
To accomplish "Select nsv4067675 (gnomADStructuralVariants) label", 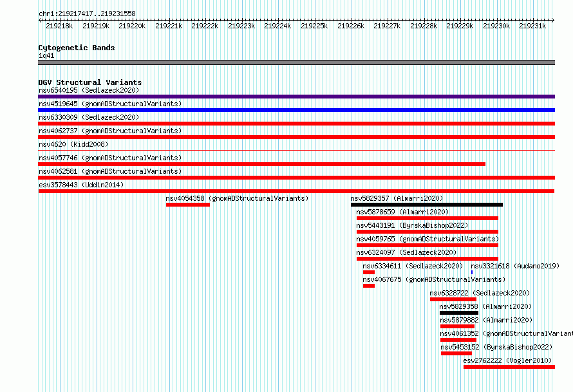I will pos(434,279).
